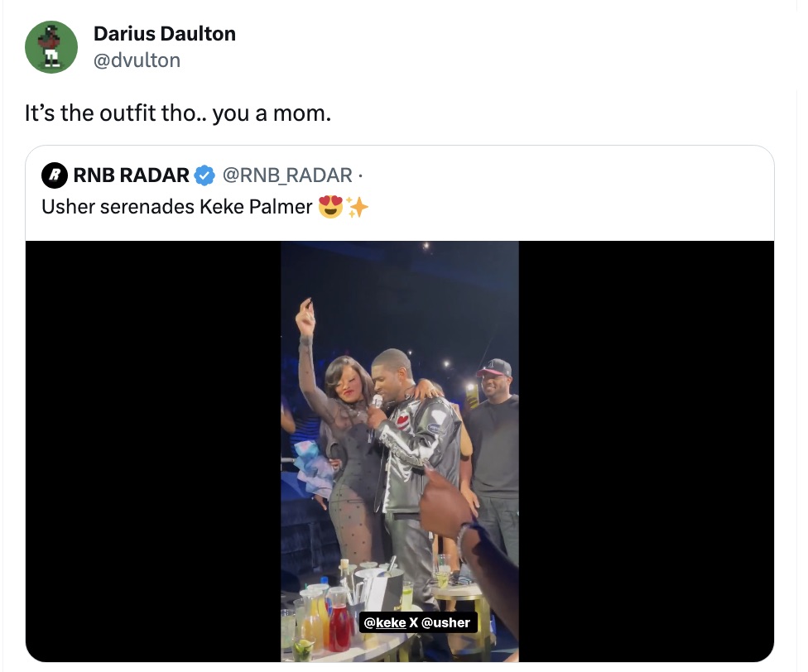Click the 'Usher serenades Keke Palmer' text
This screenshot has width=808, height=672.
point(177,206)
